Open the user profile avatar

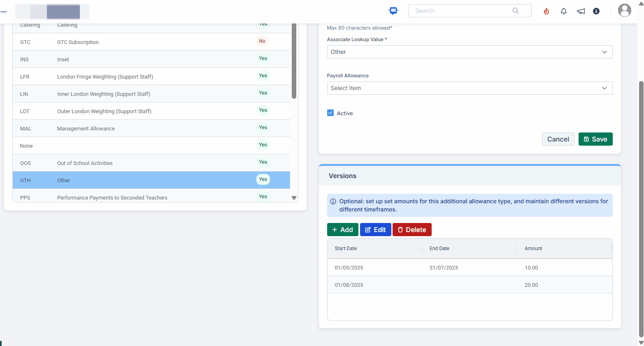tap(624, 11)
